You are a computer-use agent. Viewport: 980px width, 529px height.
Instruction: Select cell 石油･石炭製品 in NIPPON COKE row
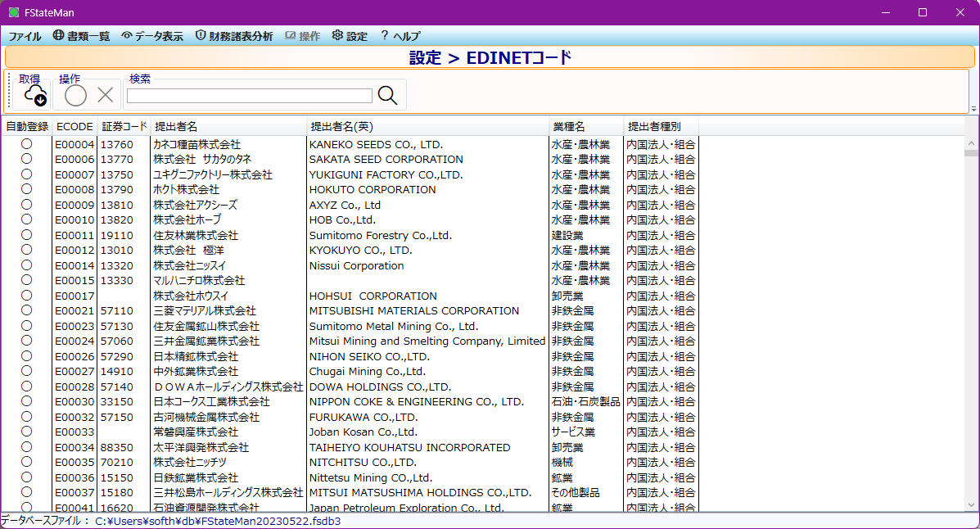585,402
